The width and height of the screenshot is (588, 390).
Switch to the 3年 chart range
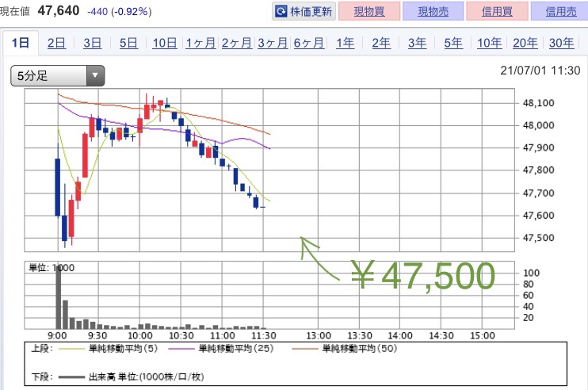(417, 43)
